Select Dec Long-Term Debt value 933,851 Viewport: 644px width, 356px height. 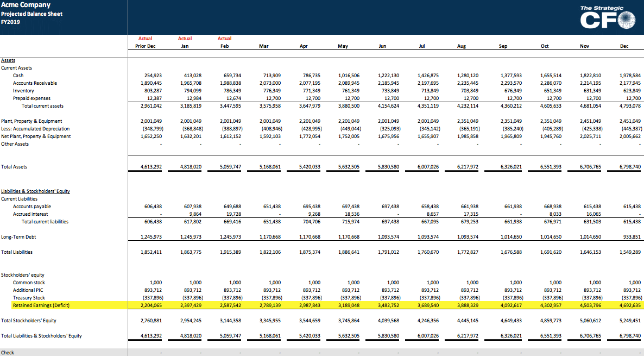(632, 237)
